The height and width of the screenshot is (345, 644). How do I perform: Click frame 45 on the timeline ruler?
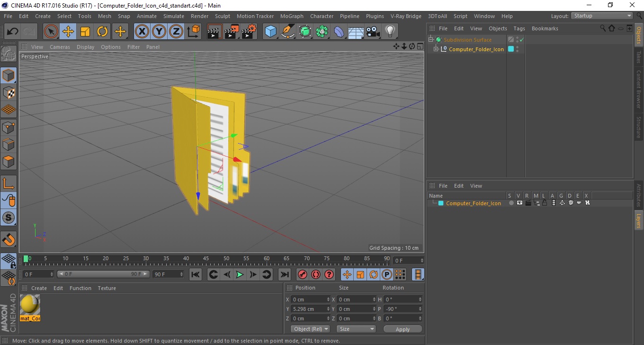tap(206, 260)
